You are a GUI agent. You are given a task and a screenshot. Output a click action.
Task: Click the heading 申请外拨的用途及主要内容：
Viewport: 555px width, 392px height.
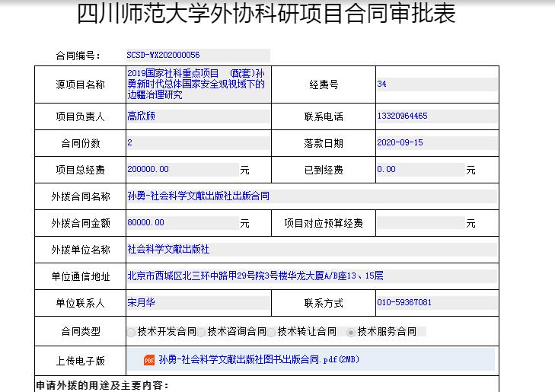pos(102,385)
